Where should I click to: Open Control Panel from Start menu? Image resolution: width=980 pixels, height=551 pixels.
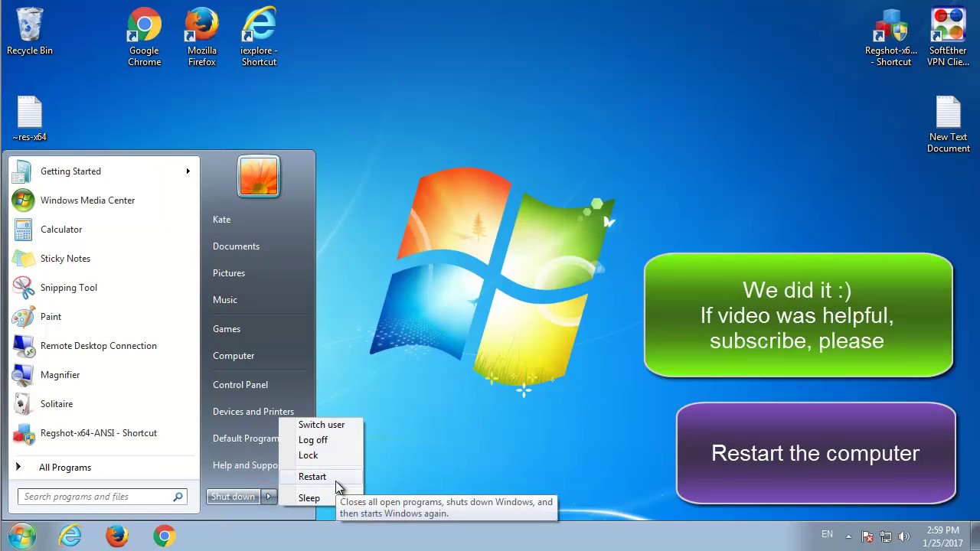(x=240, y=385)
